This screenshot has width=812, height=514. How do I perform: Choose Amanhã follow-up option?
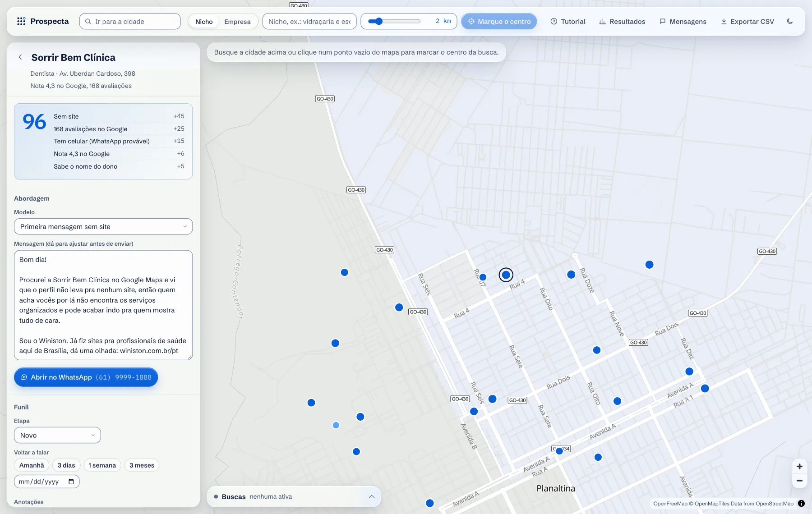click(x=32, y=465)
